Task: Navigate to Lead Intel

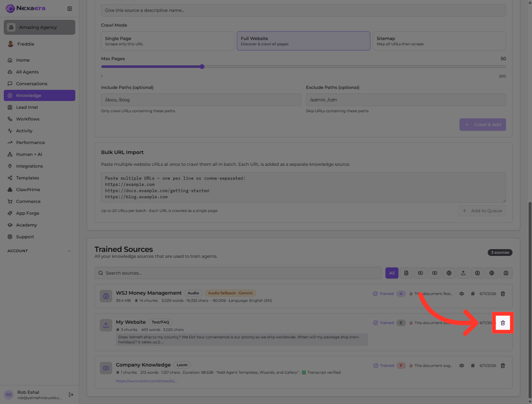Action: pyautogui.click(x=39, y=107)
